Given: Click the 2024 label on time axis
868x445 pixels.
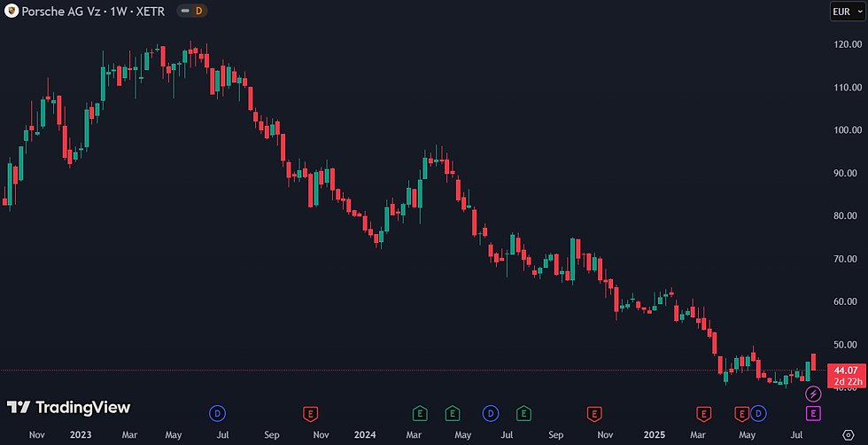Looking at the screenshot, I should [364, 434].
